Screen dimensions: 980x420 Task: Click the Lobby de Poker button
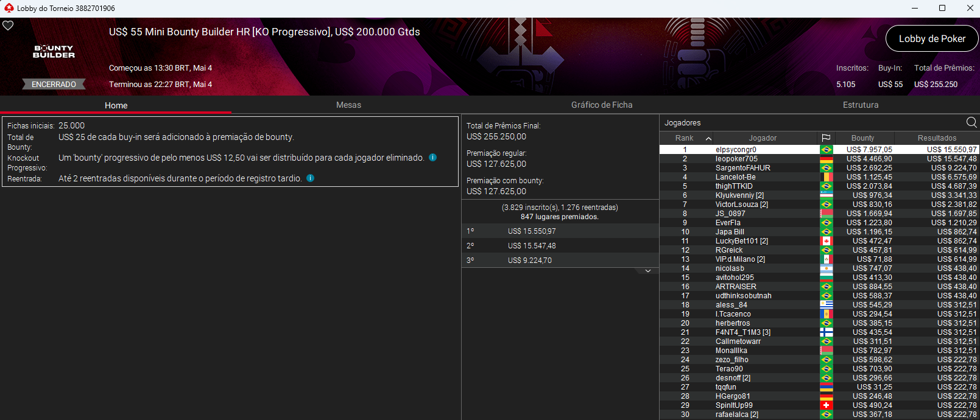pos(932,38)
